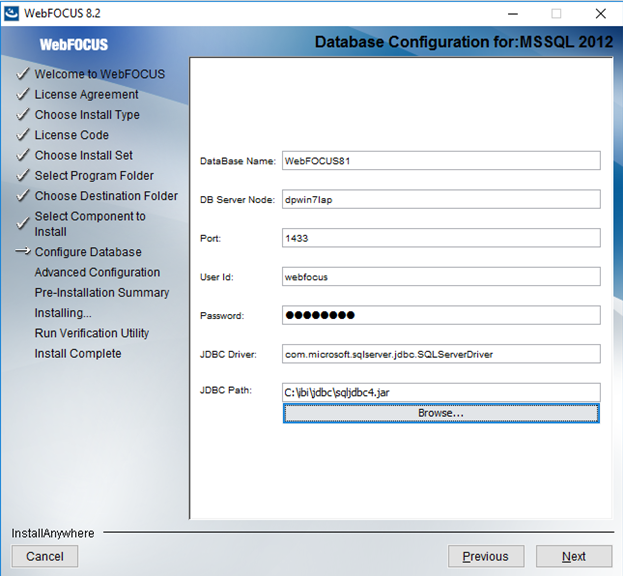This screenshot has height=576, width=623.
Task: Click the WebFOCUS logo in the banner
Action: tap(74, 44)
